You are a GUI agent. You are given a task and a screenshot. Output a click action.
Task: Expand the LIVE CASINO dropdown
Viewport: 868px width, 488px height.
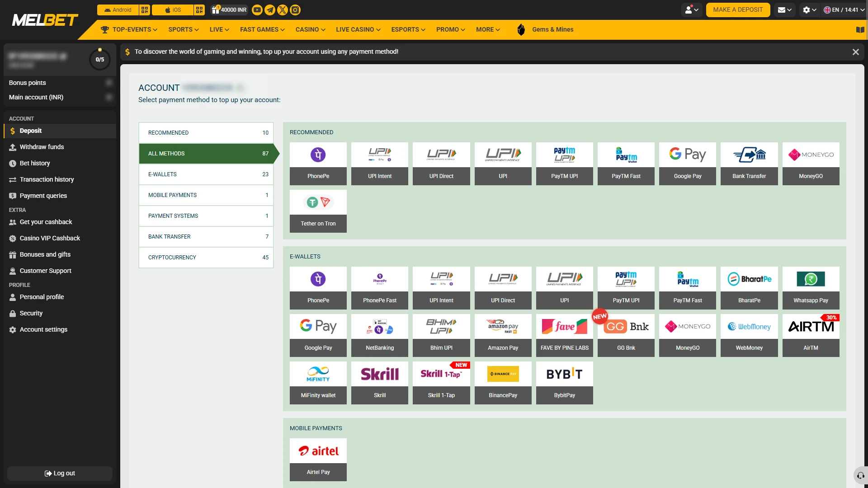358,30
